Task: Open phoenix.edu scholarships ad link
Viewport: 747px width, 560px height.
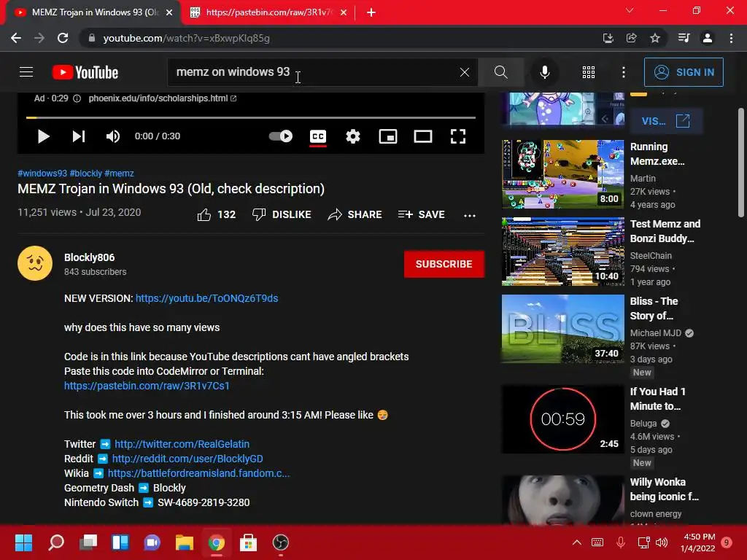Action: pyautogui.click(x=163, y=98)
